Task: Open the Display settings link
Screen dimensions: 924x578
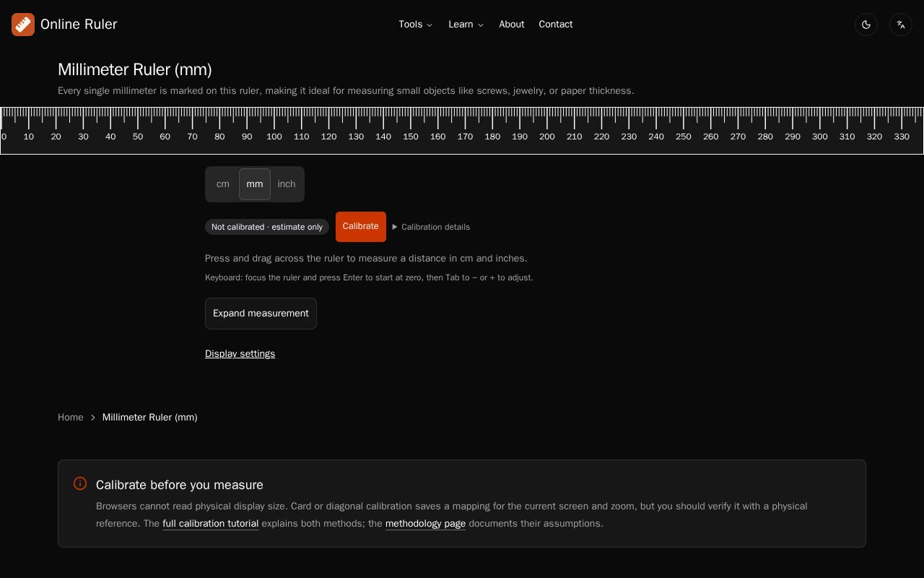Action: point(240,354)
